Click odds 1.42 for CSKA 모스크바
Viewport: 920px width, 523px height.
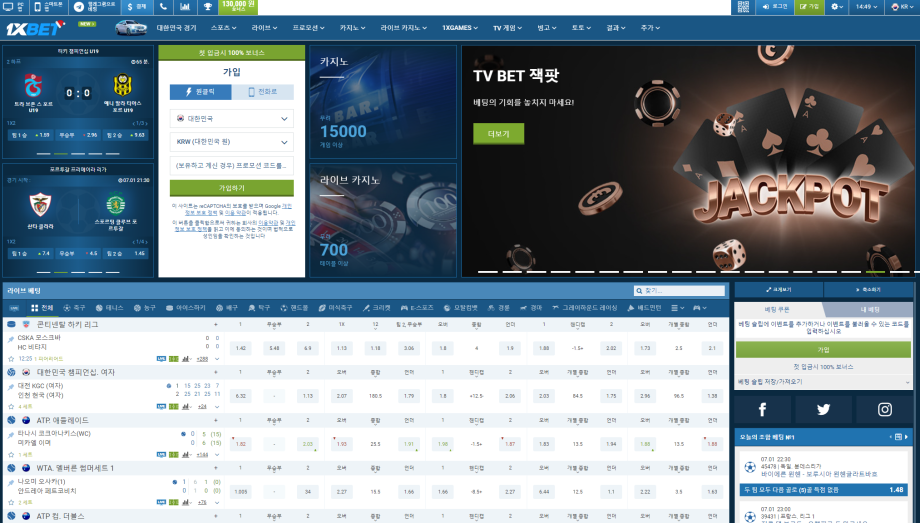(241, 348)
